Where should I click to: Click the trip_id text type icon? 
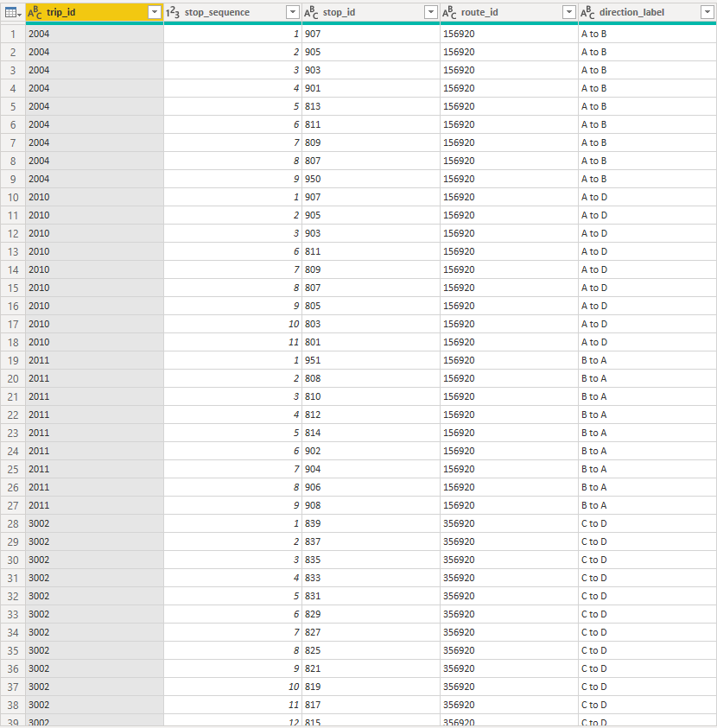pyautogui.click(x=35, y=13)
